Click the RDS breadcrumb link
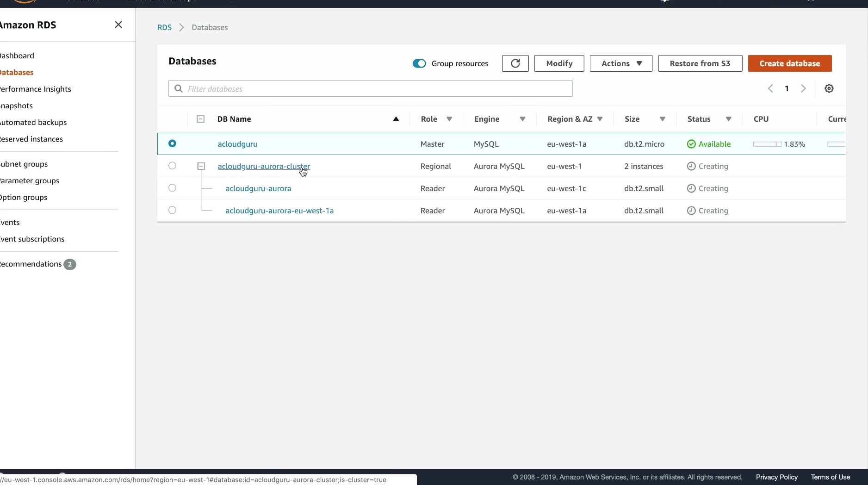Screen dimensions: 868x485 point(164,27)
